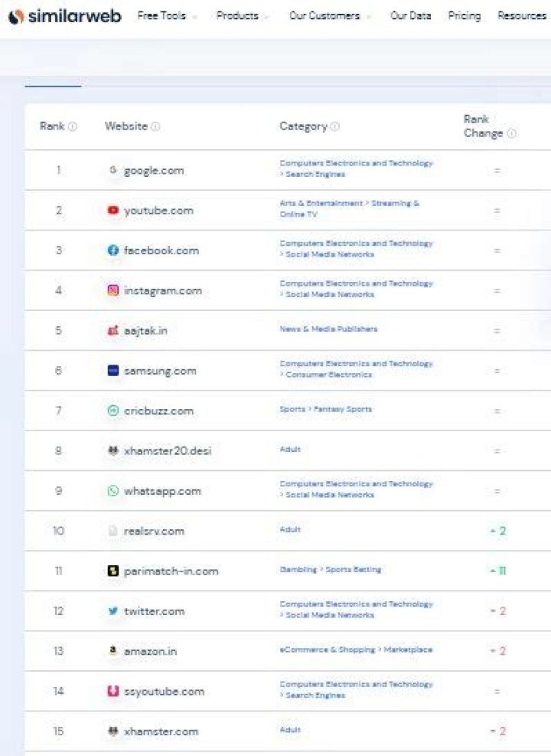Click the twitter.com bird icon
Image resolution: width=551 pixels, height=756 pixels.
pyautogui.click(x=112, y=611)
